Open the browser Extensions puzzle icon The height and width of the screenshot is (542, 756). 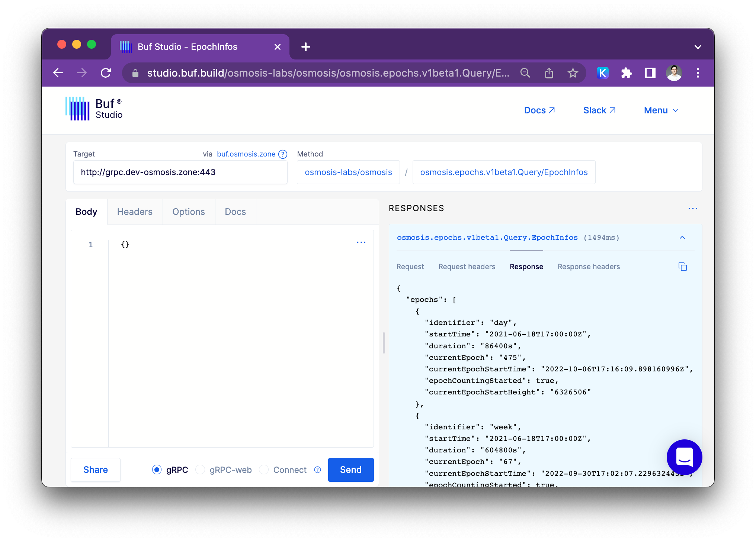coord(627,73)
